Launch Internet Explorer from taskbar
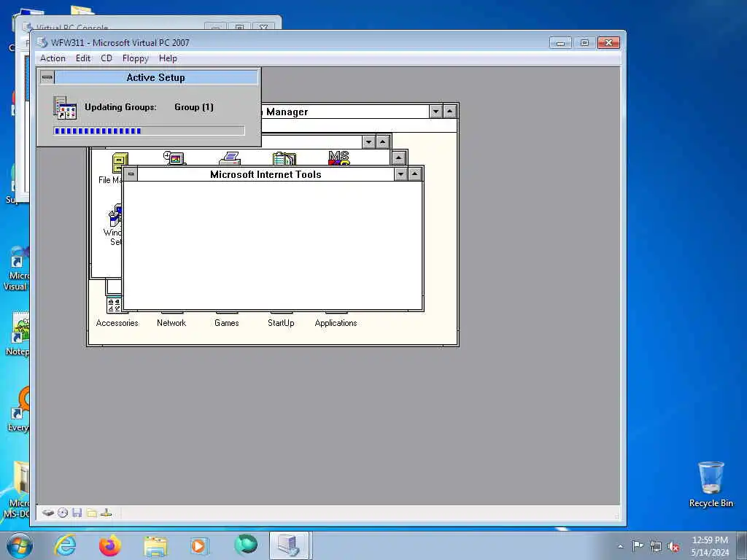 pos(65,545)
